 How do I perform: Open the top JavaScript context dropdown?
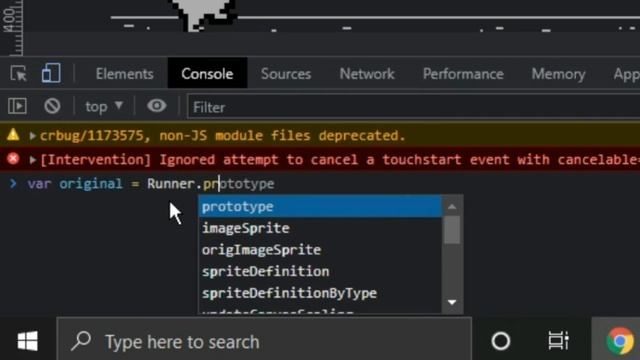(104, 107)
